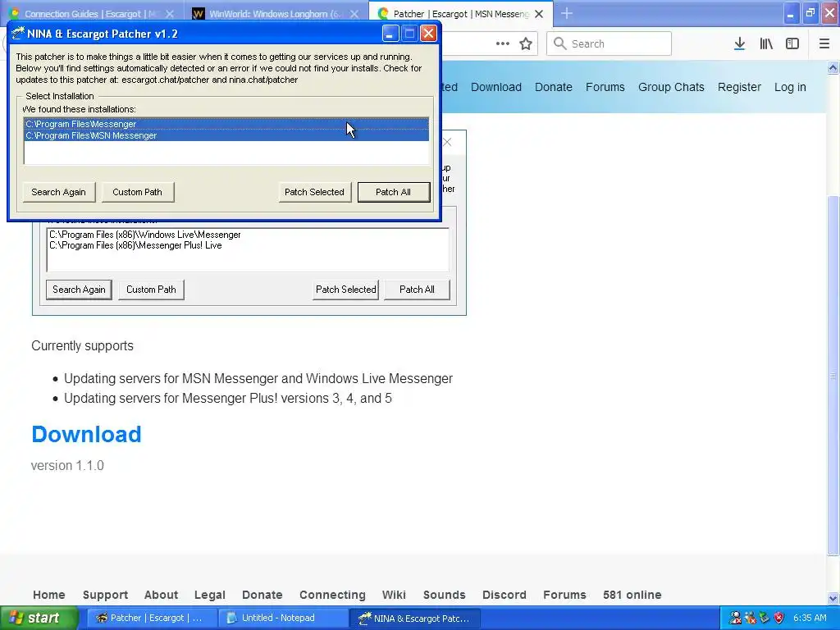The image size is (840, 630).
Task: Click the Log in link in the header
Action: coord(790,87)
